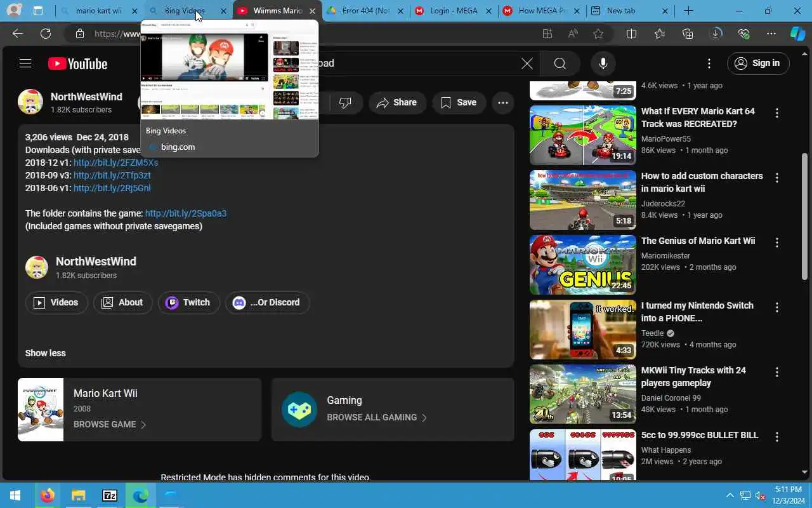This screenshot has width=812, height=508.
Task: Close the Wiimms Mario Kart tab
Action: click(312, 11)
